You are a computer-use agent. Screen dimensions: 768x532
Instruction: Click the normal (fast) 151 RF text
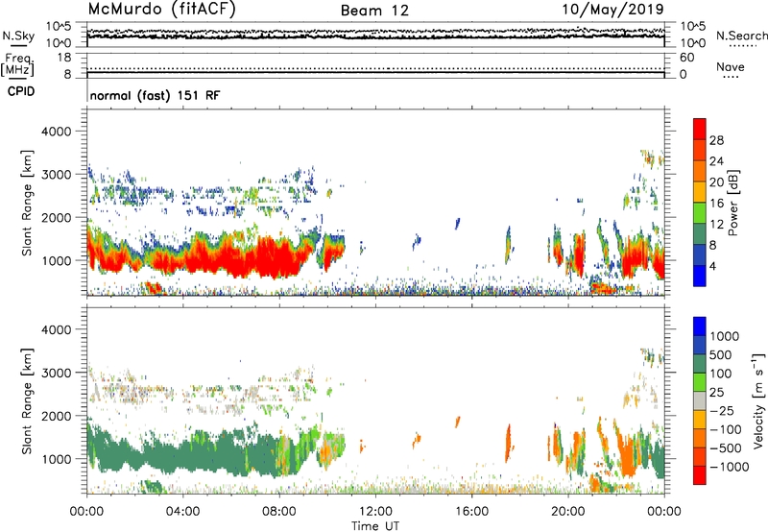[x=155, y=95]
